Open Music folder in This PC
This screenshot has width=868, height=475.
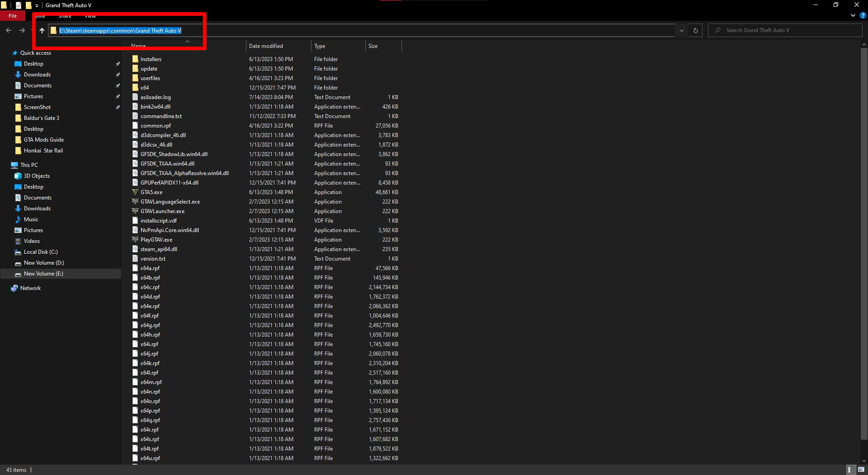coord(31,219)
